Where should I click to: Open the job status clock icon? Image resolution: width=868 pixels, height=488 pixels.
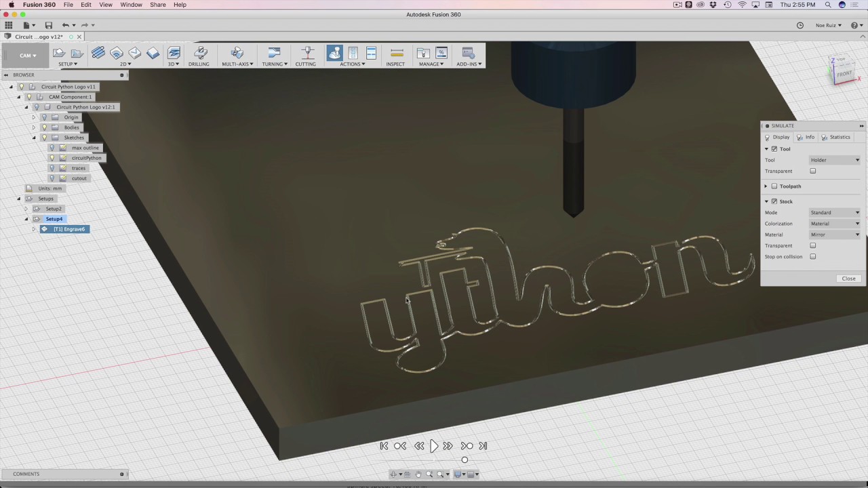tap(800, 25)
